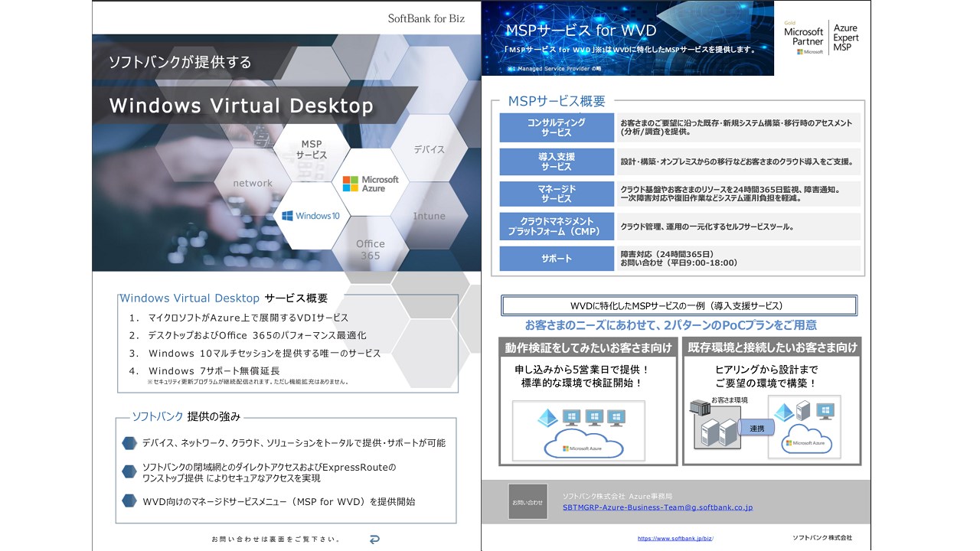Click the hexagon bullet beside WVD向けのマネージド line
Image resolution: width=980 pixels, height=551 pixels.
129,502
